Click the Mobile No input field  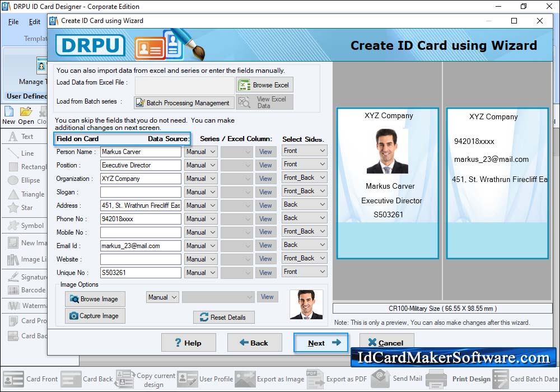tap(141, 232)
